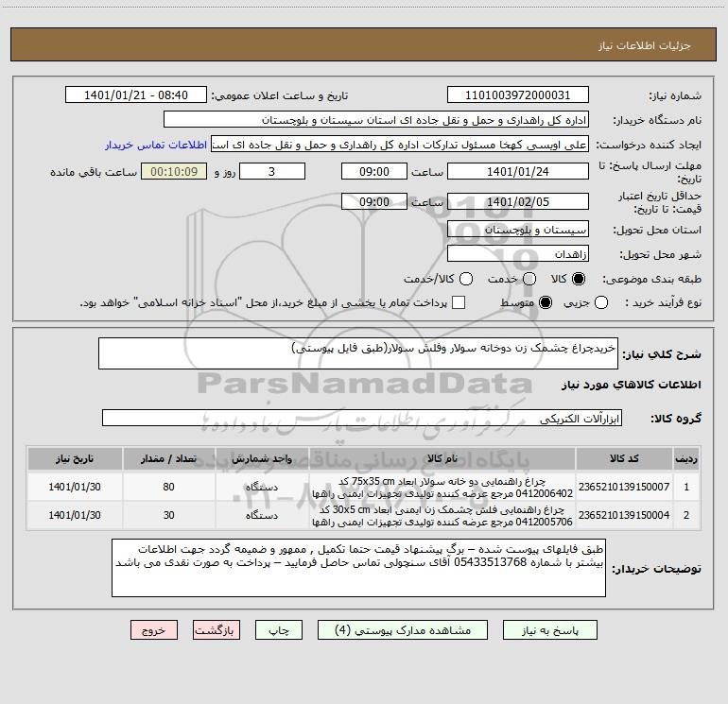Click the خروج exit button

pyautogui.click(x=154, y=630)
